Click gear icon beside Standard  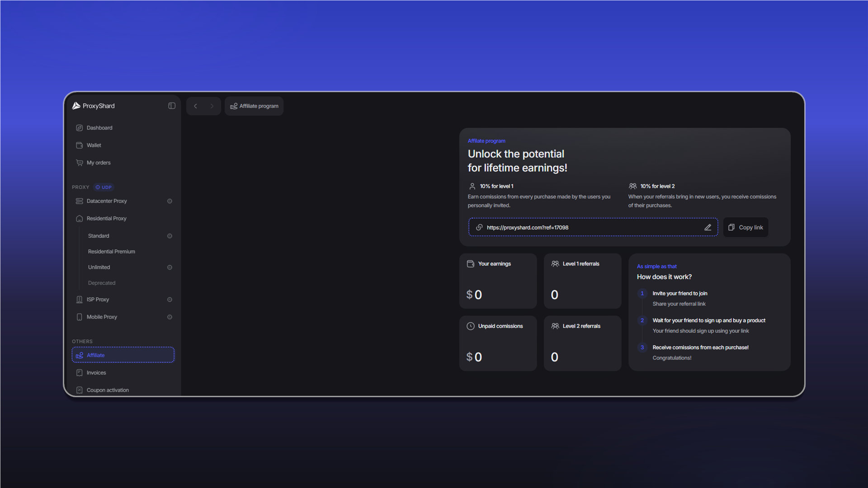point(170,236)
